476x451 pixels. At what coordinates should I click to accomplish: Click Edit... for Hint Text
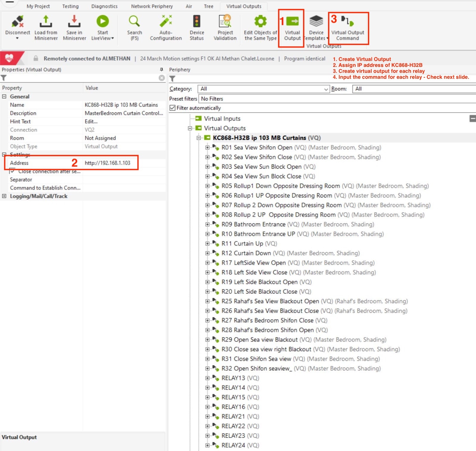[91, 121]
